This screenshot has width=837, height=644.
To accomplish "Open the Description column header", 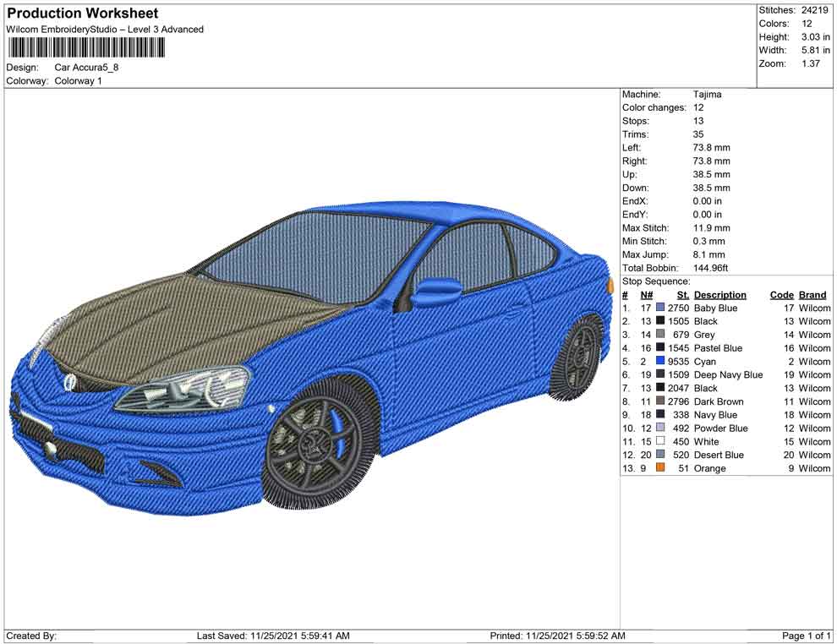I will coord(720,294).
